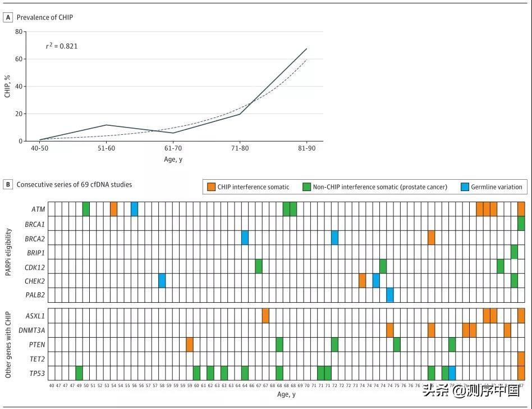This screenshot has height=409, width=532.
Task: Click the y-axis tick label 60
Action: 19,59
